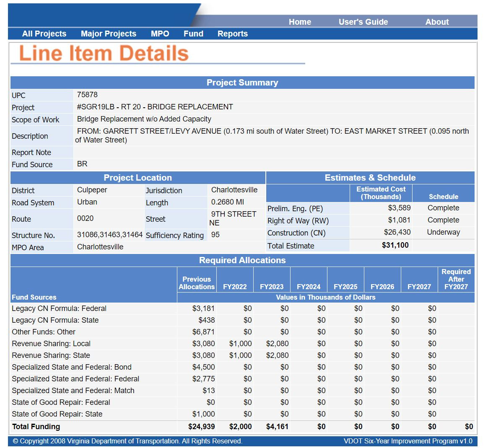The width and height of the screenshot is (488, 448).
Task: Go to the About page
Action: (x=437, y=22)
